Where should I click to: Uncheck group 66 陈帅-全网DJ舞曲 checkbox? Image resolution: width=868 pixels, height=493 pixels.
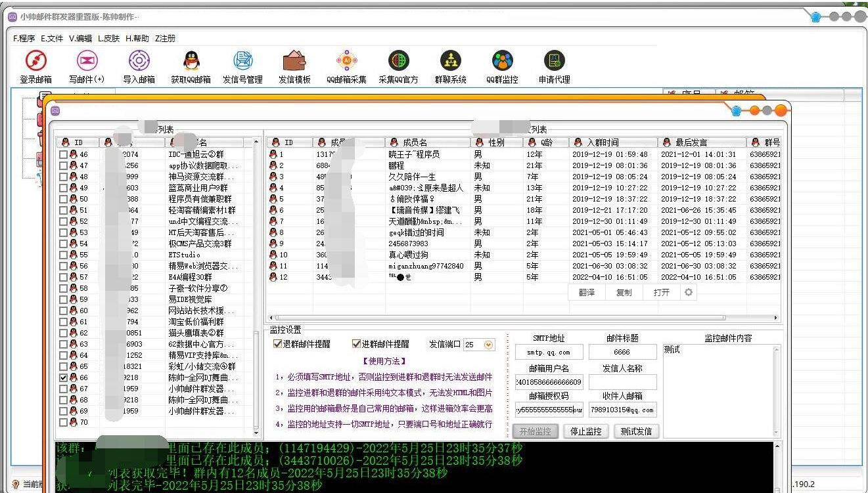point(63,378)
